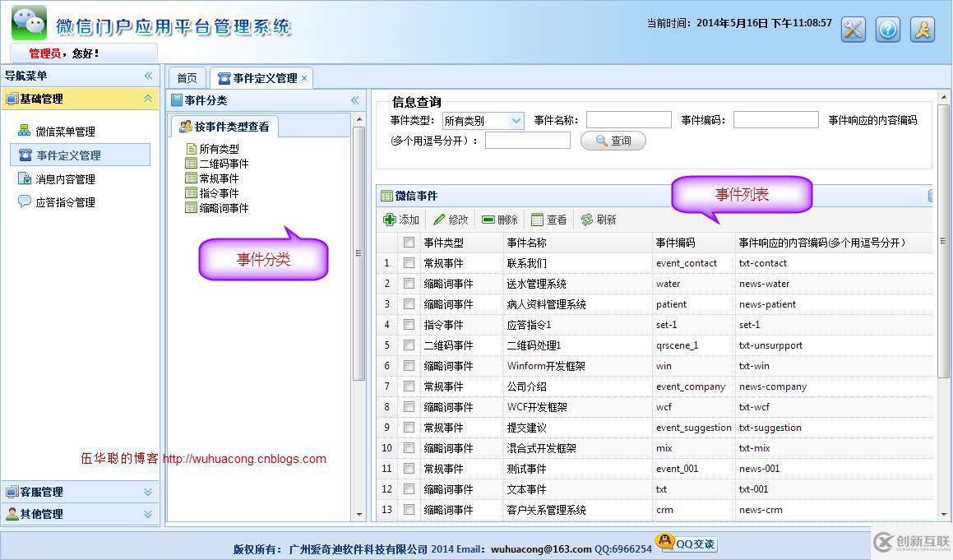Screen dimensions: 953x560
Task: Click the 添加 add button
Action: 401,220
